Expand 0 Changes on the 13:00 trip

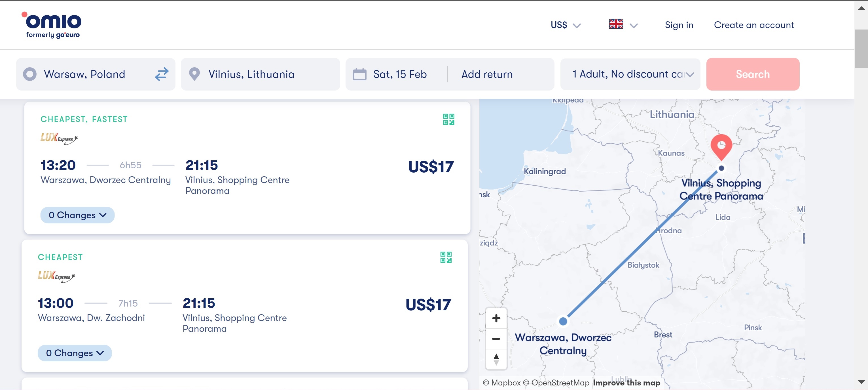[75, 353]
